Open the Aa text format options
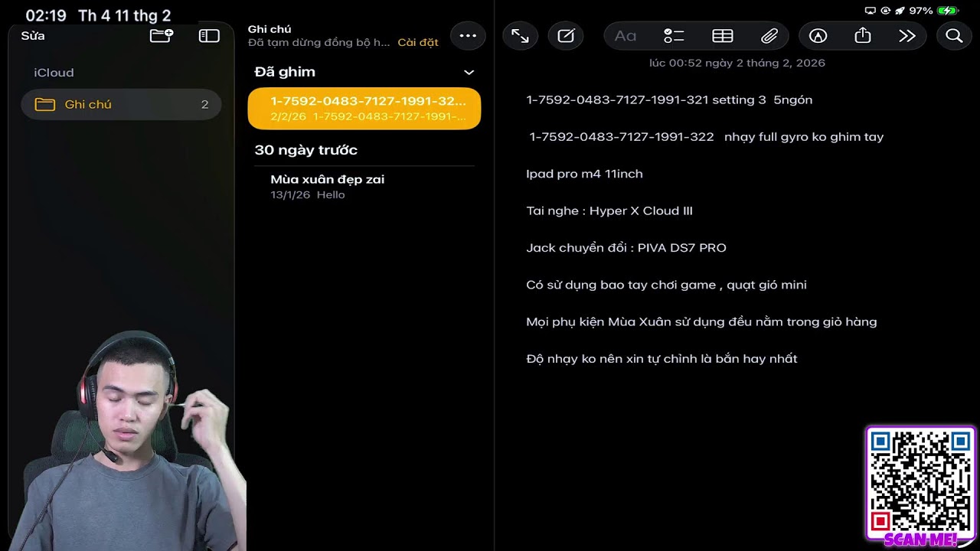Image resolution: width=980 pixels, height=551 pixels. (x=626, y=36)
